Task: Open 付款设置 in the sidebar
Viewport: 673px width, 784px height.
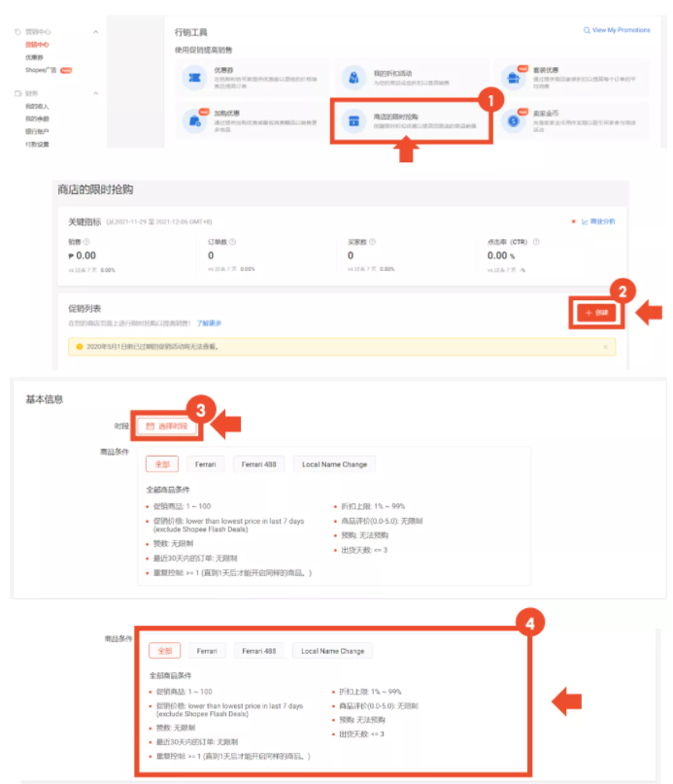Action: (x=37, y=144)
